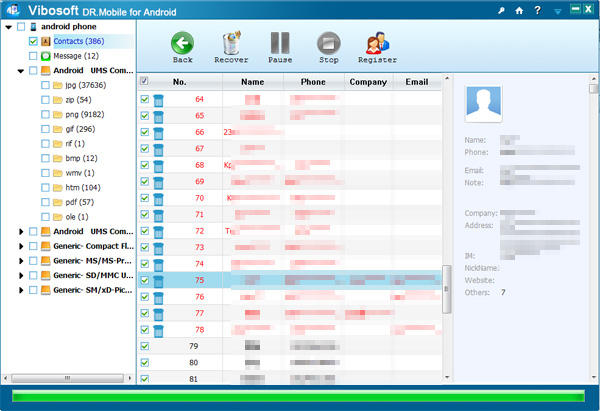Select the Contacts (386) tree item
This screenshot has height=411, width=600.
[x=79, y=41]
